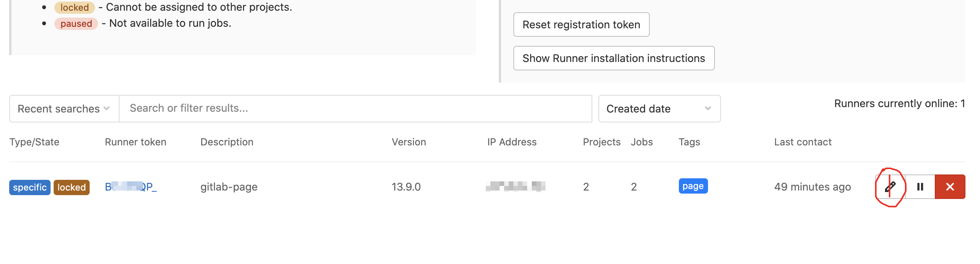Screen dimensions: 980x264
Task: Select the 'specific' type badge
Action: click(x=29, y=187)
